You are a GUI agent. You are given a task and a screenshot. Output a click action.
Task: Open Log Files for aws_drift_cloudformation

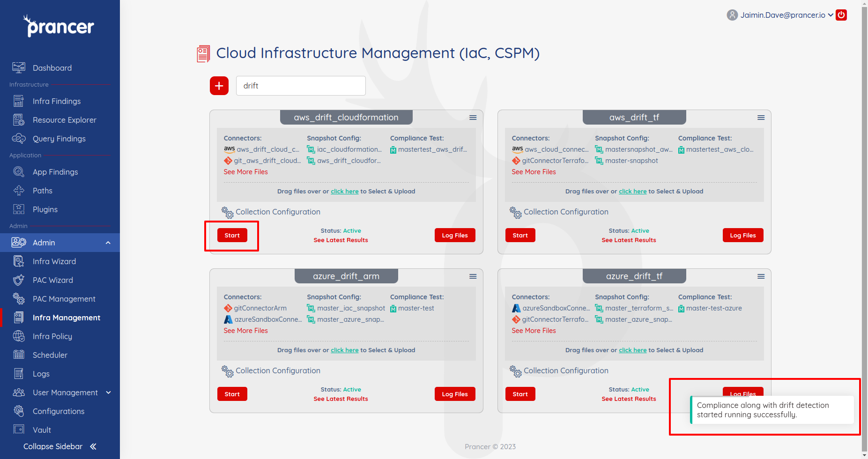click(455, 235)
